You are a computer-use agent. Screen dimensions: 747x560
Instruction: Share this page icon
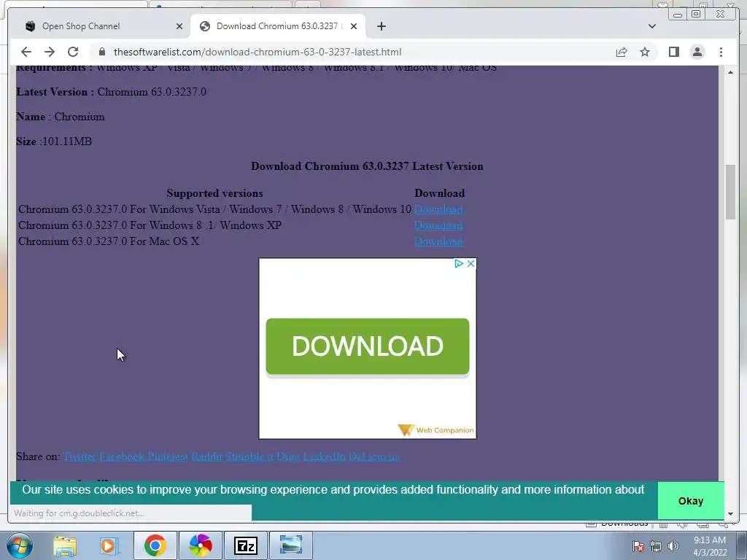coord(622,52)
